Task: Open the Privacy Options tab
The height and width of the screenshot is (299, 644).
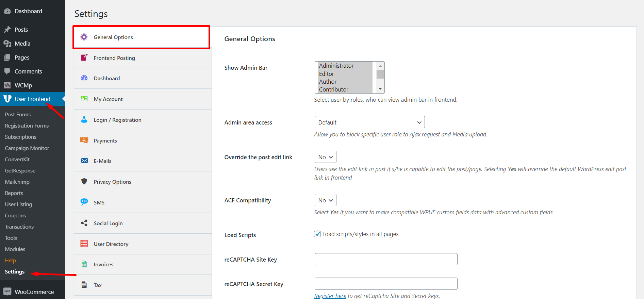Action: point(143,182)
